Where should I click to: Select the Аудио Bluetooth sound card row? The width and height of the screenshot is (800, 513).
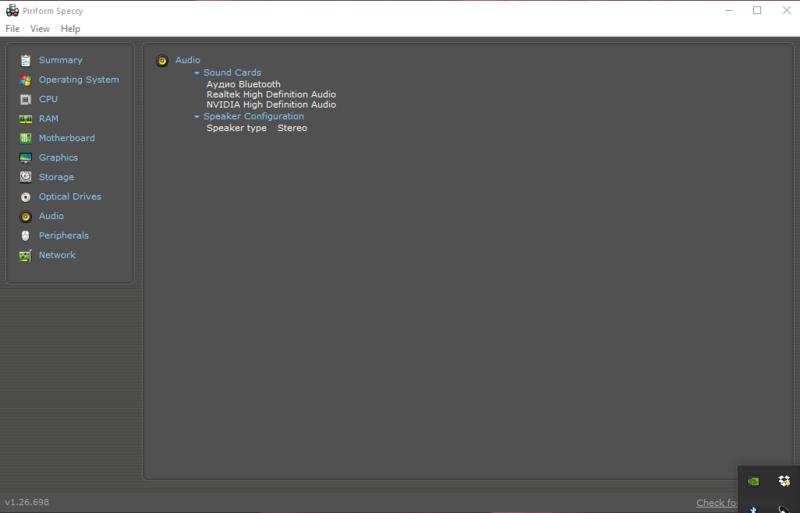click(x=243, y=84)
